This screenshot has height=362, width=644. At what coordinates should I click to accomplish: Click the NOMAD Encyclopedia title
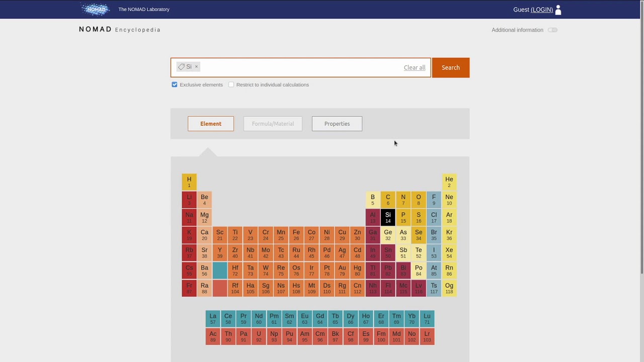tap(120, 30)
